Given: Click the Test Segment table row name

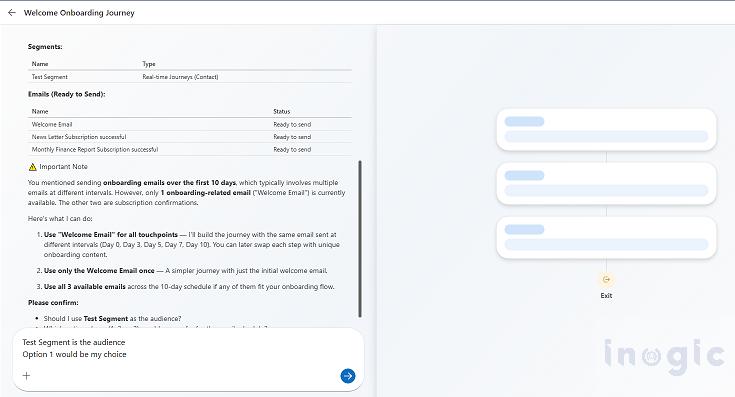Looking at the screenshot, I should pyautogui.click(x=50, y=77).
